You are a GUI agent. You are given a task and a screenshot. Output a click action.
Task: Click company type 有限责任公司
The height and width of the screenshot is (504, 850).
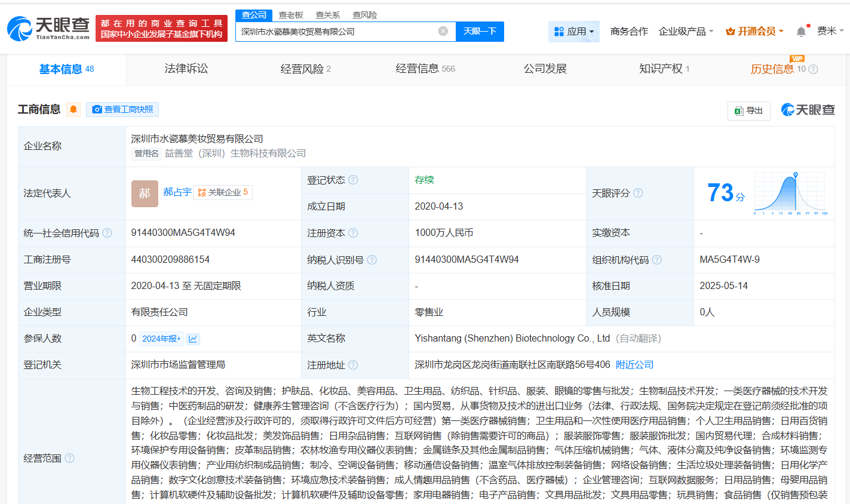(x=159, y=312)
